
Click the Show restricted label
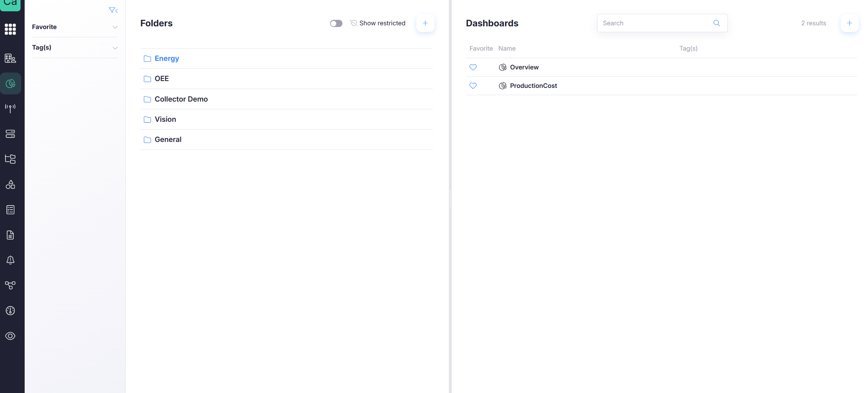coord(382,23)
